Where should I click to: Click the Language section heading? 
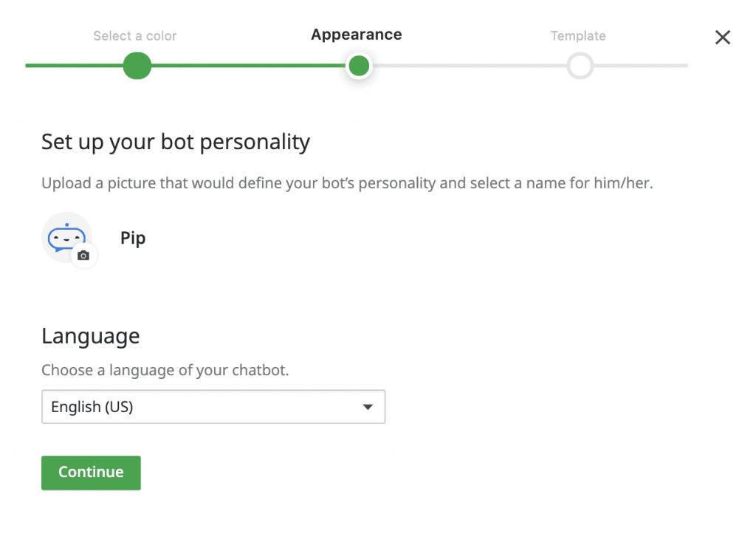[x=91, y=336]
